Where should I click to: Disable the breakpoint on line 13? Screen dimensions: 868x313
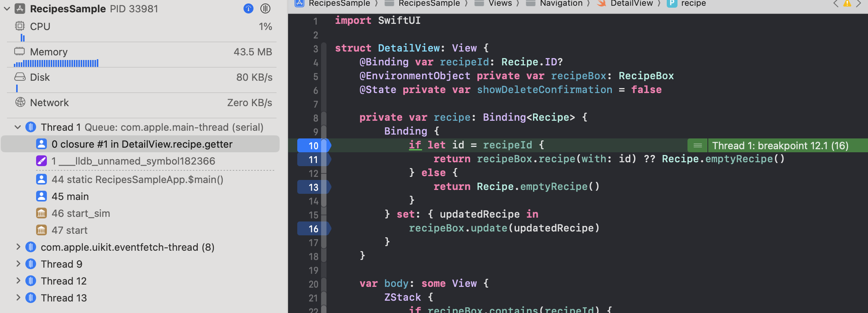(314, 187)
